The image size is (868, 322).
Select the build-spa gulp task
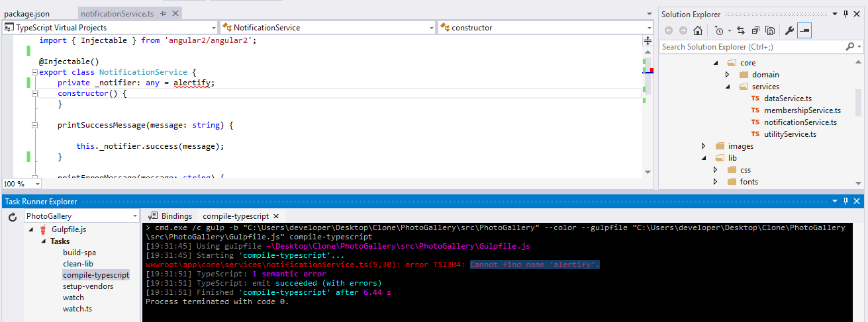pyautogui.click(x=79, y=253)
